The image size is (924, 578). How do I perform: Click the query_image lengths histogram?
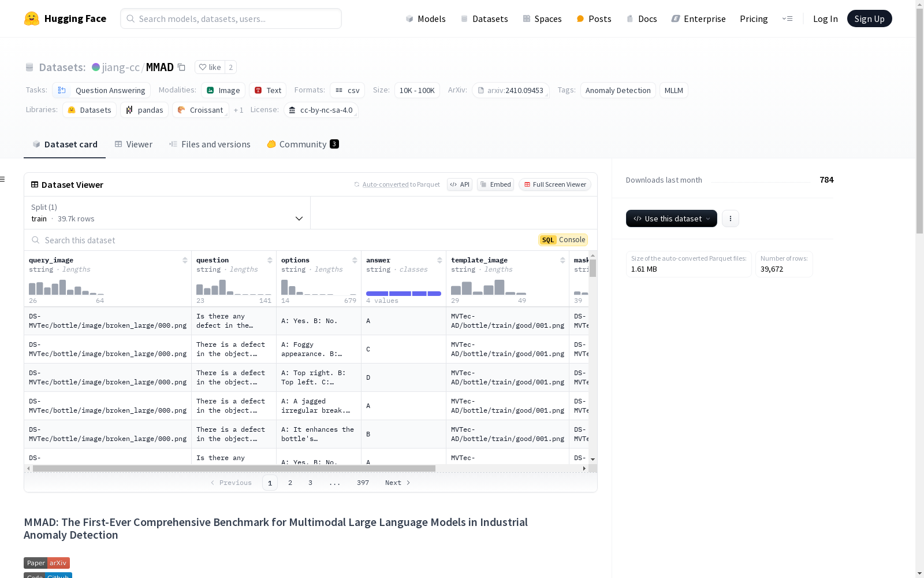coord(66,287)
